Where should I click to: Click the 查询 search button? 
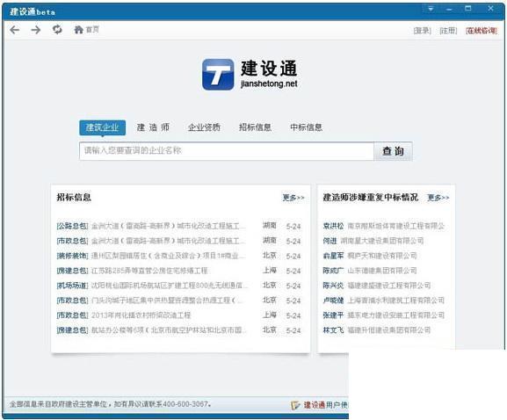click(393, 151)
